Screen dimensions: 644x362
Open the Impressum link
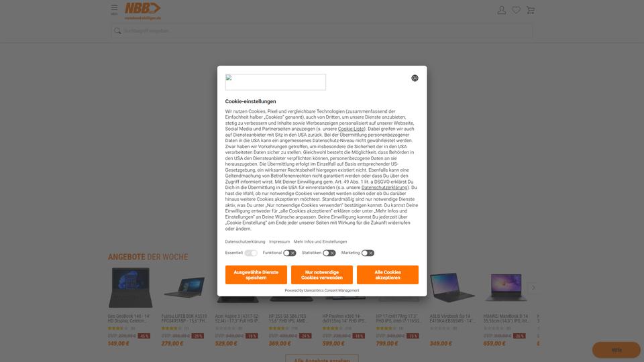[x=279, y=242]
